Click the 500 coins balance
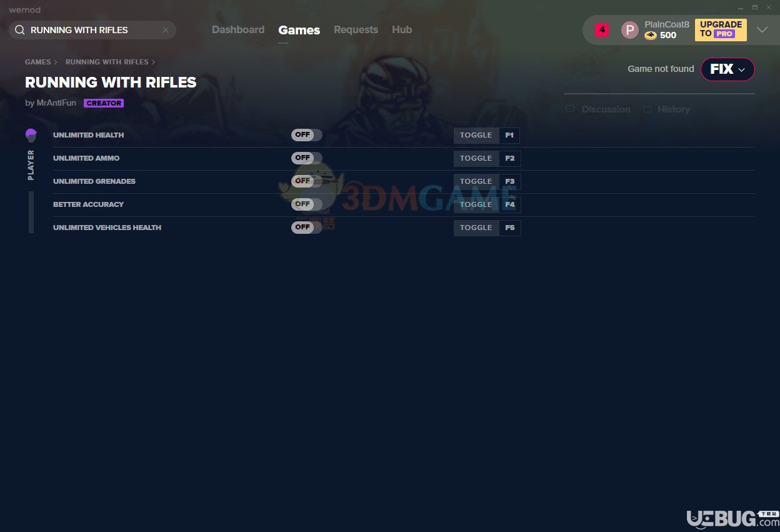This screenshot has height=532, width=780. pos(668,36)
